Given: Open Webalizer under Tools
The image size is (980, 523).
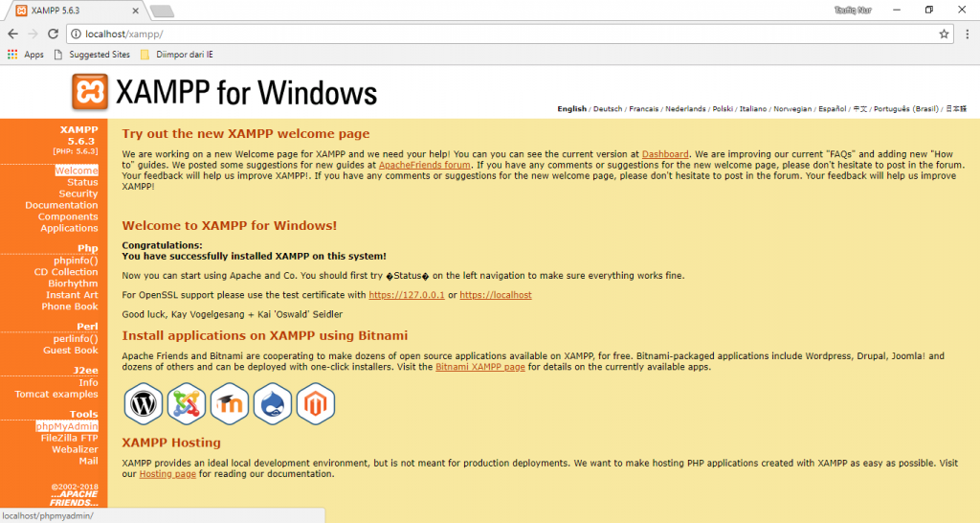Looking at the screenshot, I should [x=75, y=449].
